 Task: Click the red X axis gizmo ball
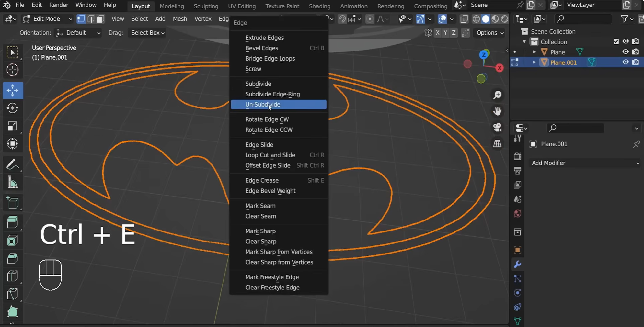click(500, 68)
